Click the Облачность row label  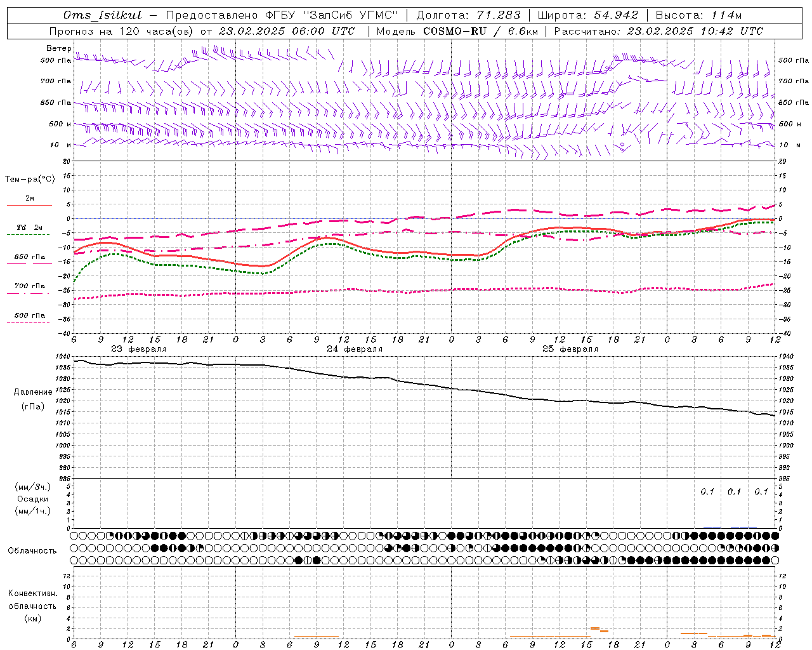[x=32, y=550]
